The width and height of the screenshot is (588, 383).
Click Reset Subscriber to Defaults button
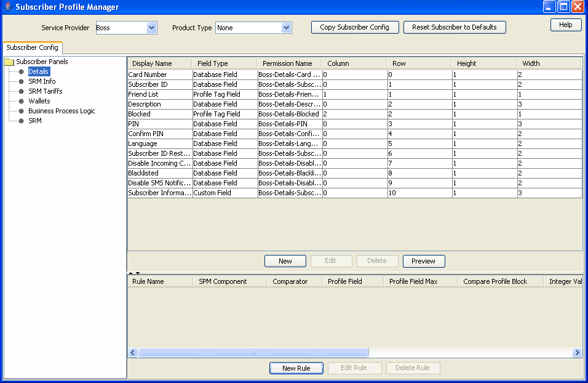(x=455, y=28)
